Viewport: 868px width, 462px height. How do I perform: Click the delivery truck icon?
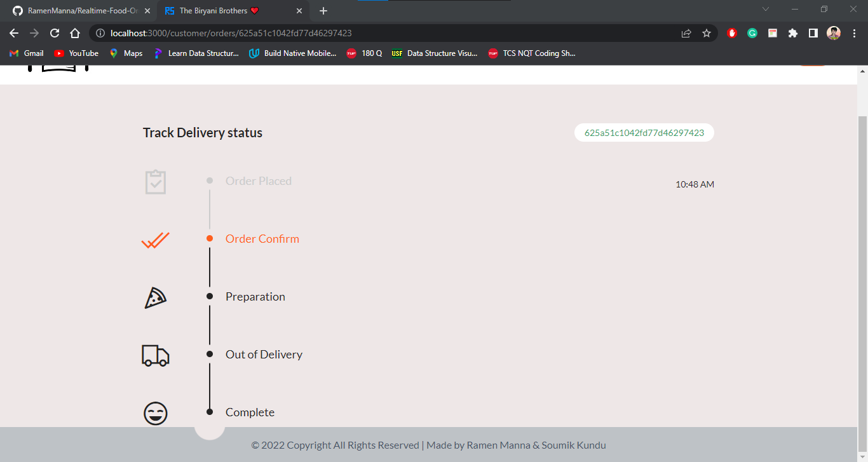point(156,355)
